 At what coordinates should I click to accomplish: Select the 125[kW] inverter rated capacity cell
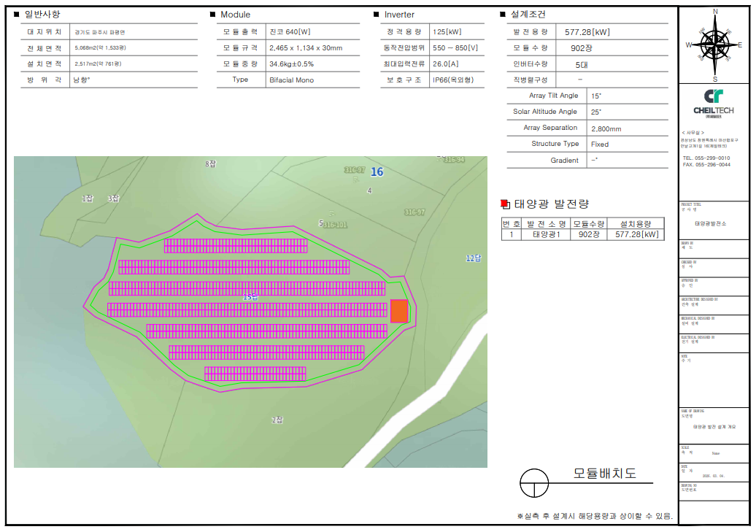447,32
